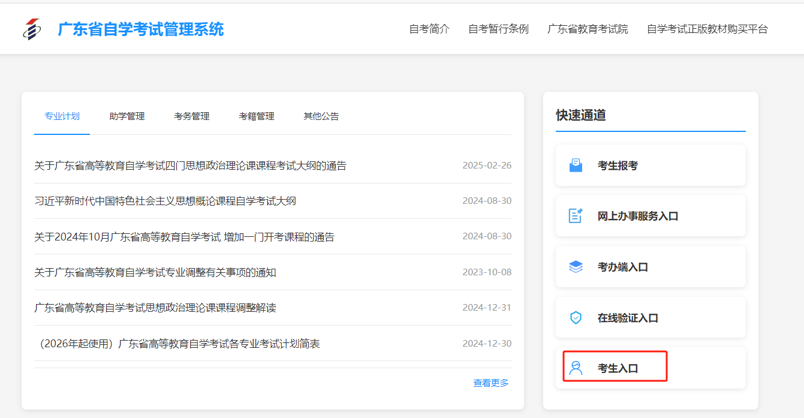This screenshot has height=418, width=804.
Task: Select the 专业计划 tab
Action: pyautogui.click(x=62, y=116)
